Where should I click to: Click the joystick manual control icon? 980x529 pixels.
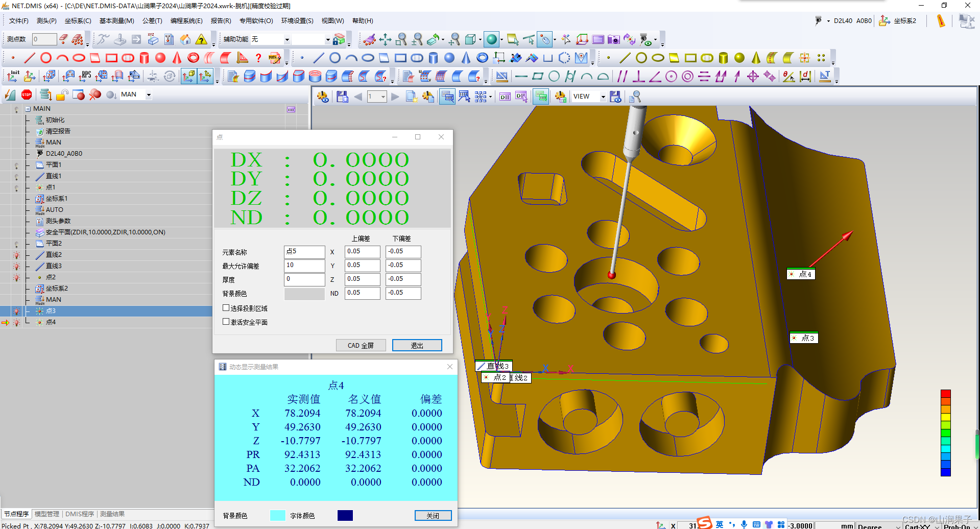[x=120, y=39]
